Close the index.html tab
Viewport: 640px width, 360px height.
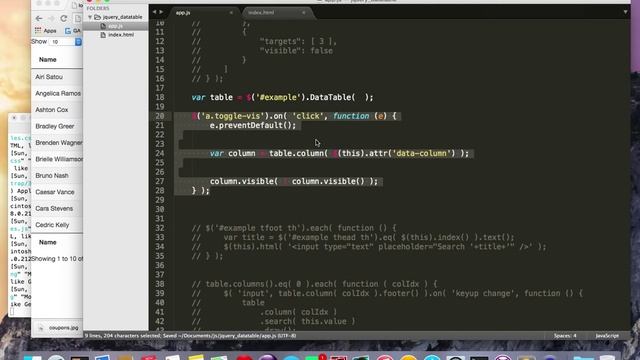pyautogui.click(x=304, y=13)
